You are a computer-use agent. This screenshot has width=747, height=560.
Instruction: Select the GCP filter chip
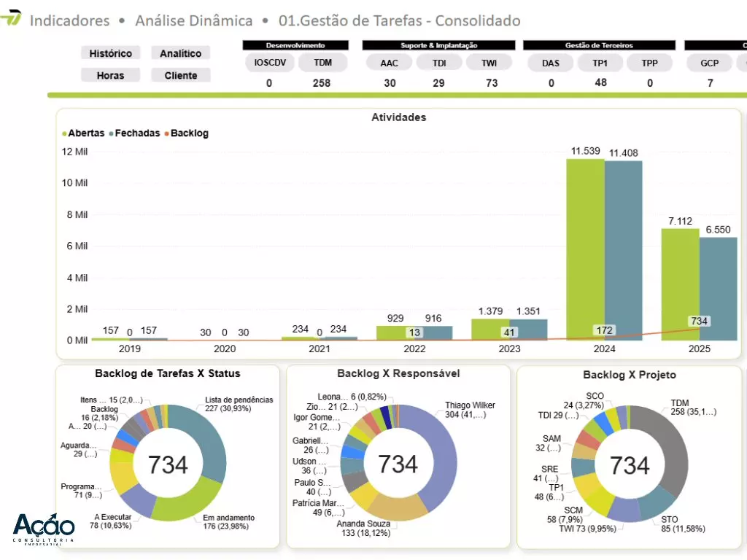[710, 63]
